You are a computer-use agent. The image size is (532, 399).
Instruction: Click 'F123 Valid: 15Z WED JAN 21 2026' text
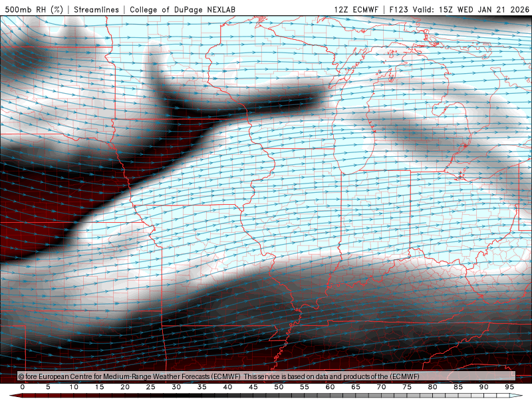coord(459,9)
